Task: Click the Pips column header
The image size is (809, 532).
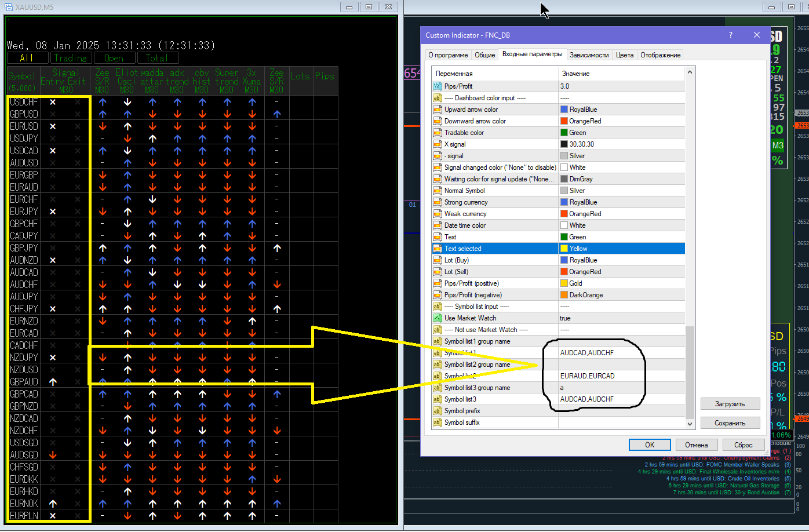Action: pyautogui.click(x=325, y=76)
